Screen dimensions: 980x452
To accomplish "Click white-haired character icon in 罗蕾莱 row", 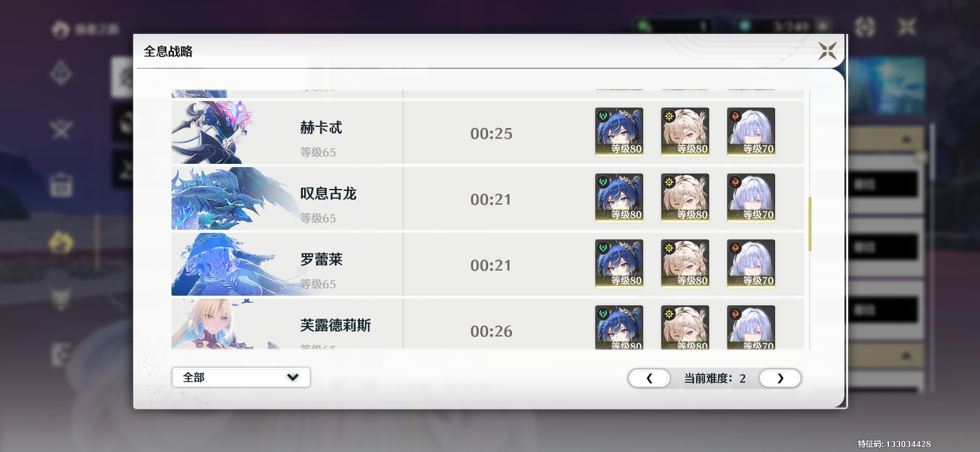I will 751,264.
